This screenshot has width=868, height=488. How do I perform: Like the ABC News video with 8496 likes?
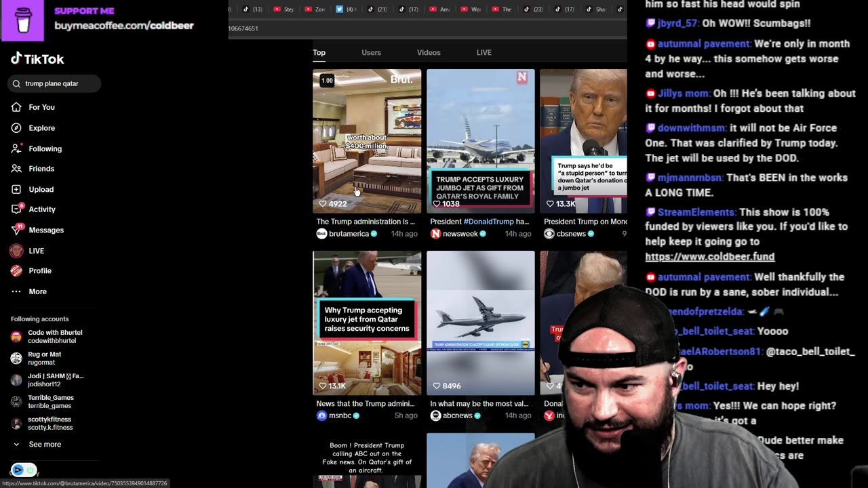[x=437, y=386]
